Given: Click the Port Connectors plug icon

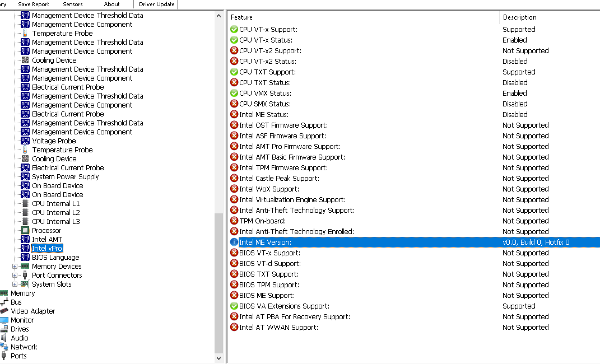Looking at the screenshot, I should click(x=25, y=275).
